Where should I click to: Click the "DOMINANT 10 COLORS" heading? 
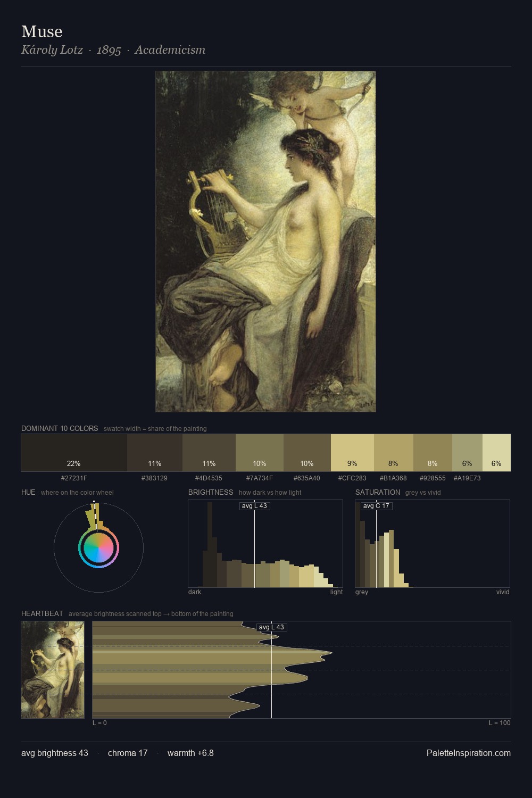coord(60,428)
